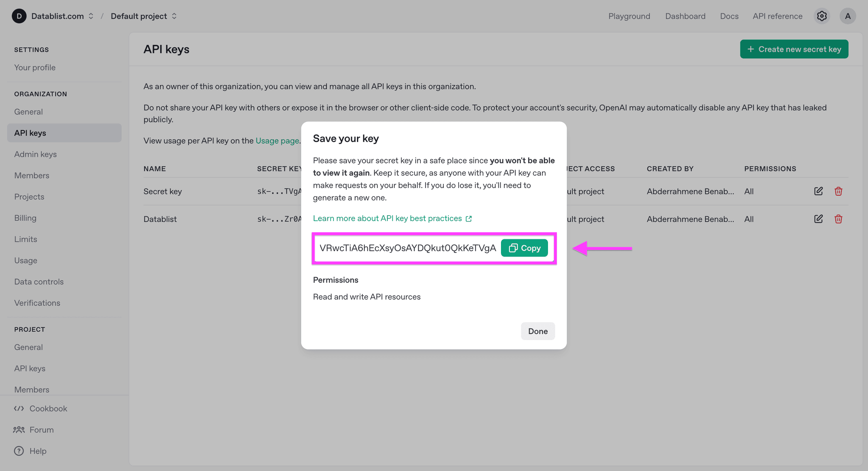Dismiss the dialog with Done

pos(537,331)
